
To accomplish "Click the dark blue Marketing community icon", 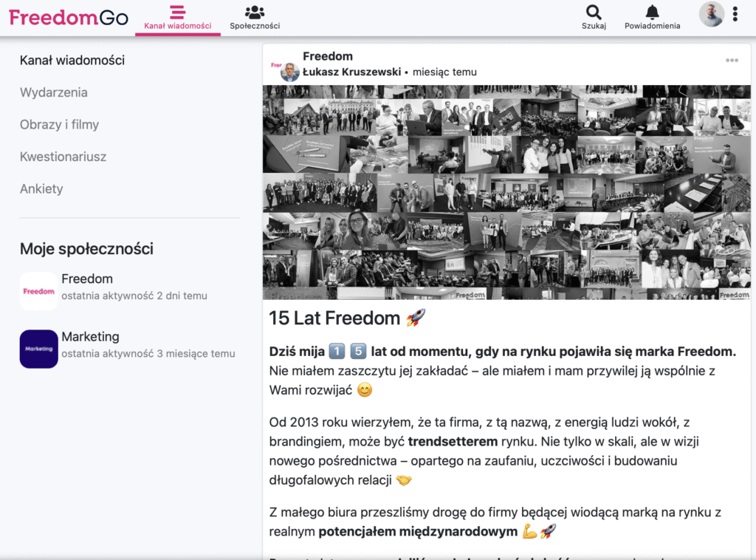I will click(x=38, y=349).
